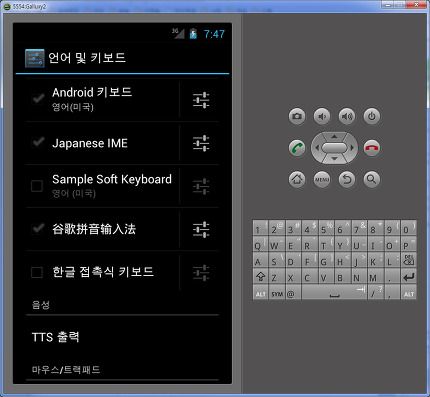
Task: Click the D-pad up arrow
Action: pos(334,136)
